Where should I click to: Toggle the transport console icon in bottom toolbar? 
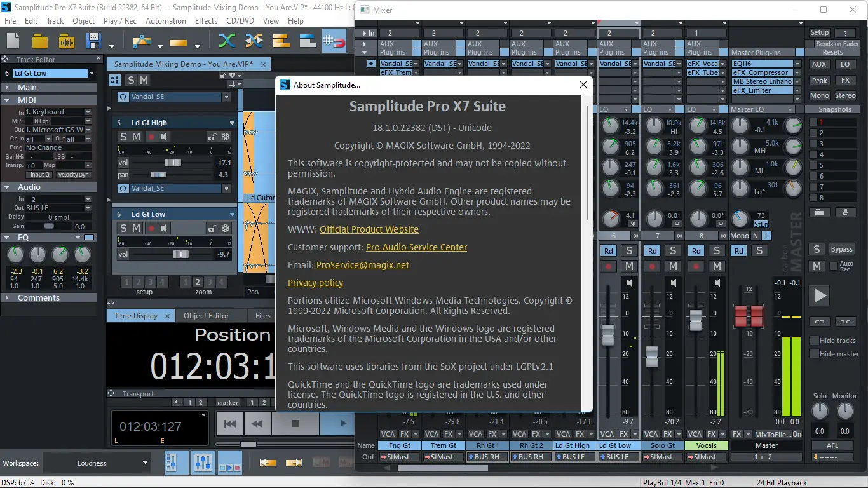[229, 463]
